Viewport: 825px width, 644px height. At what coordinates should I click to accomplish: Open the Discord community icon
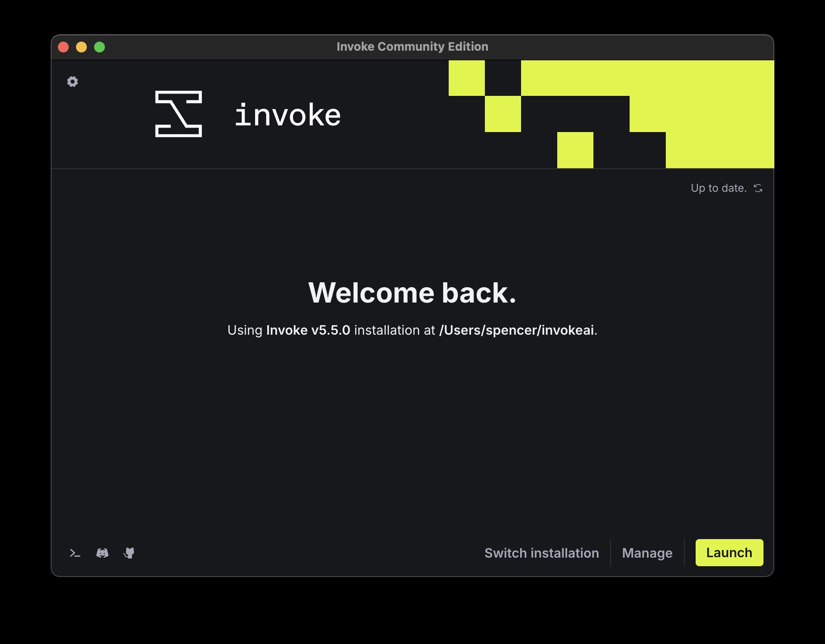pyautogui.click(x=102, y=553)
